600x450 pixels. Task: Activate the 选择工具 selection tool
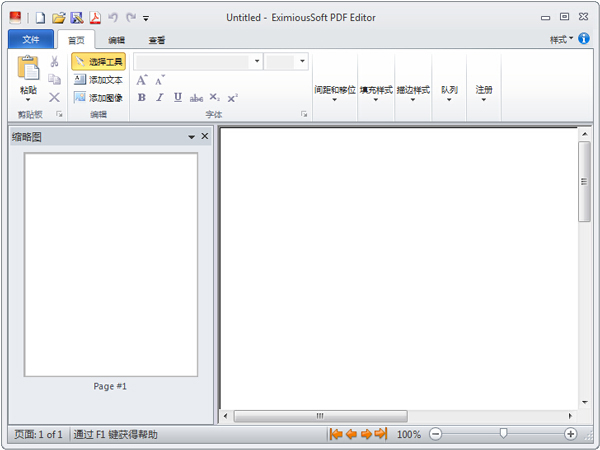[98, 62]
